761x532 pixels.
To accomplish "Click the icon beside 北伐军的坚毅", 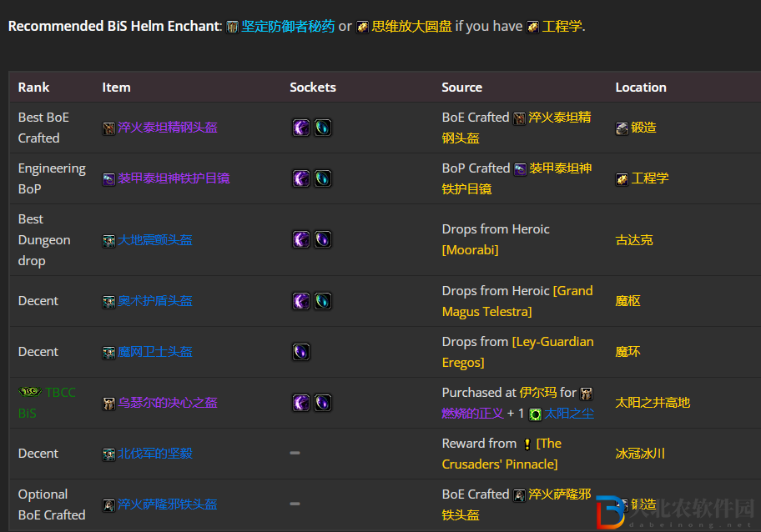I will point(108,454).
